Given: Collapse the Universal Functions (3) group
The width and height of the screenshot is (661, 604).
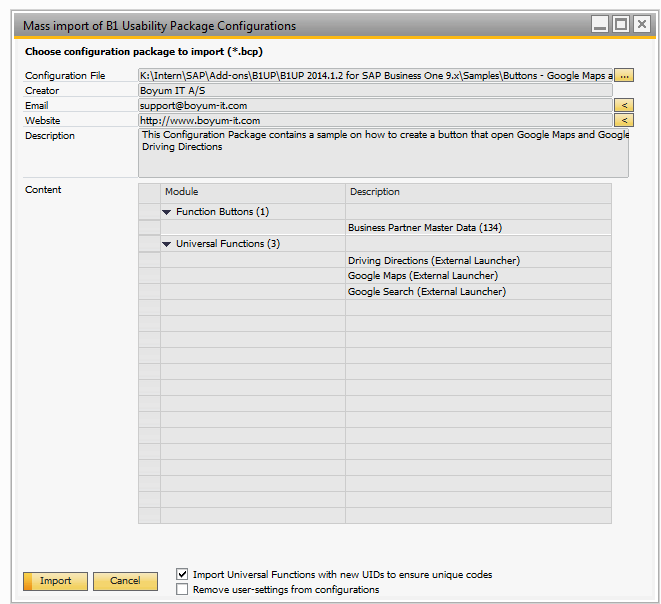Looking at the screenshot, I should [167, 244].
